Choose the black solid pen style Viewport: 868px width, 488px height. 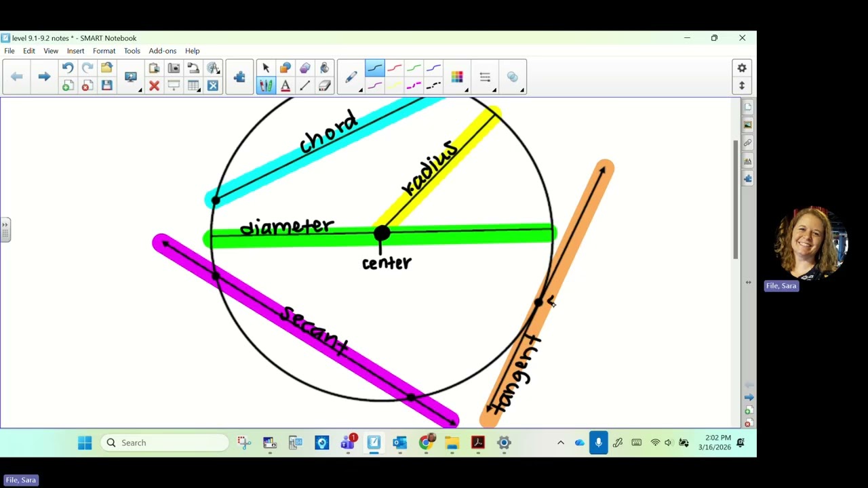[x=375, y=68]
